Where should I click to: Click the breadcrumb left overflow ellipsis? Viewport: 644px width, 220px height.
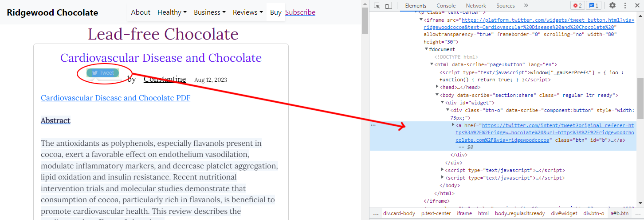[x=376, y=213]
